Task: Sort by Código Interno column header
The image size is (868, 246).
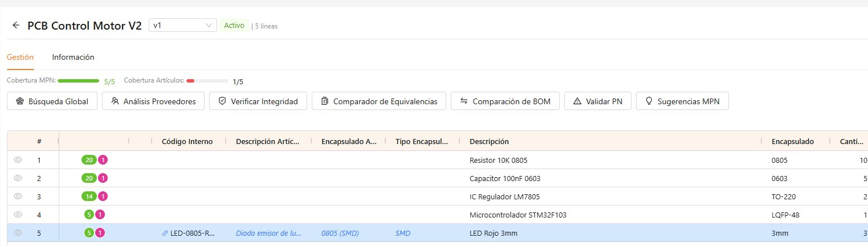Action: click(x=188, y=141)
